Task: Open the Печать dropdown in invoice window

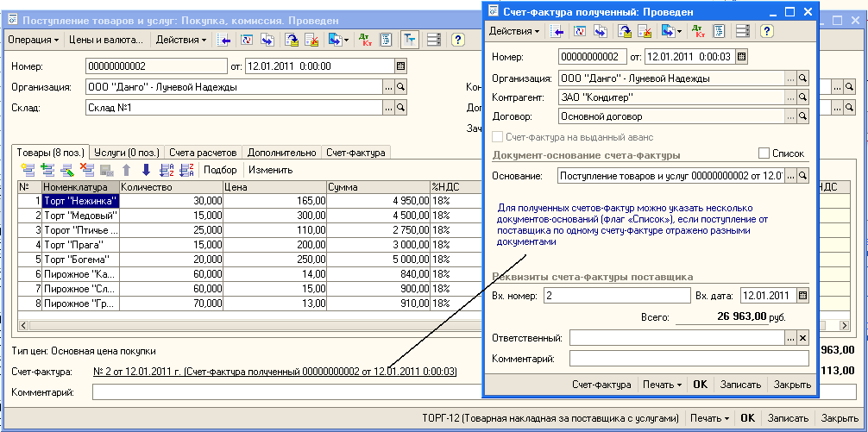Action: click(x=664, y=385)
